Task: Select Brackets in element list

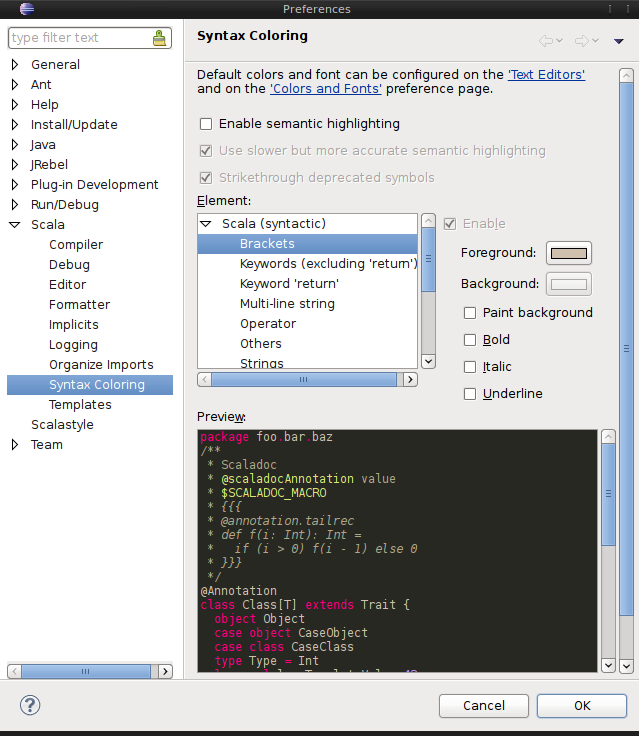Action: point(308,244)
